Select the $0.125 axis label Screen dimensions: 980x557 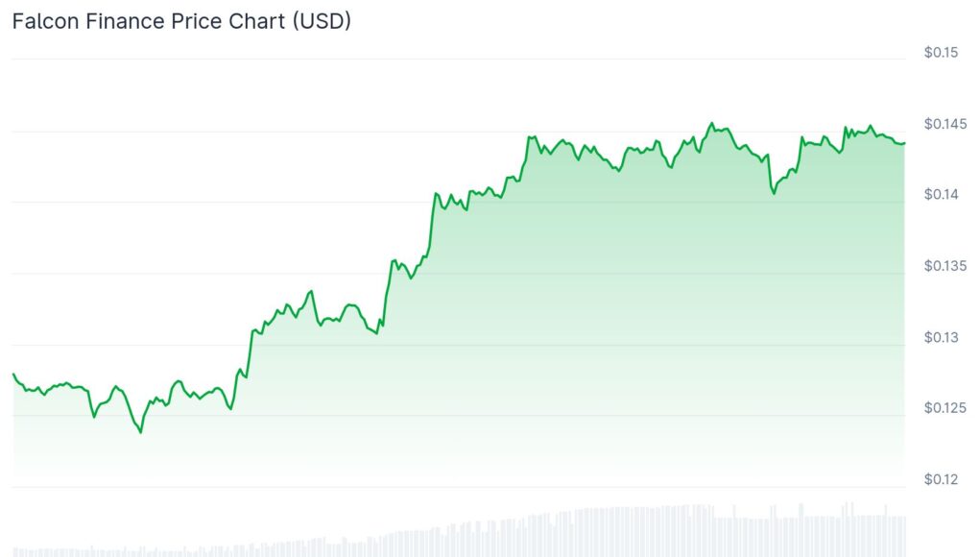[944, 408]
